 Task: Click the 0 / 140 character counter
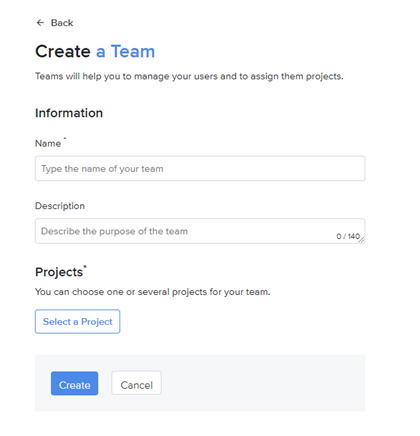click(x=348, y=236)
